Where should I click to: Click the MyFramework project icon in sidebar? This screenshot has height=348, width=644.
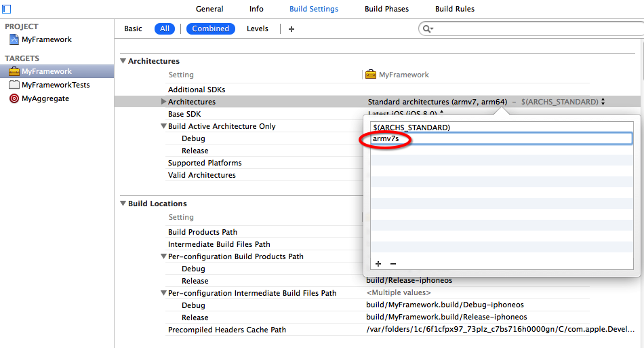pyautogui.click(x=14, y=39)
